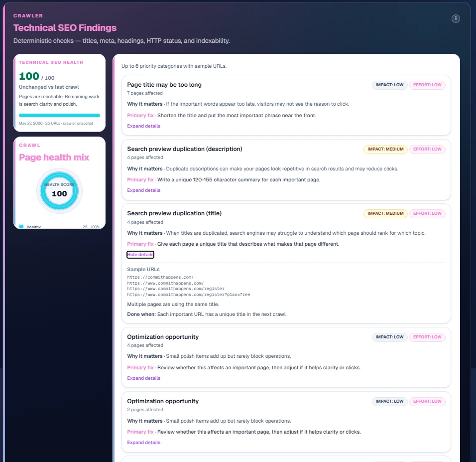The width and height of the screenshot is (476, 462).
Task: Expand details for Optimization opportunity with 4 pages
Action: tap(143, 378)
